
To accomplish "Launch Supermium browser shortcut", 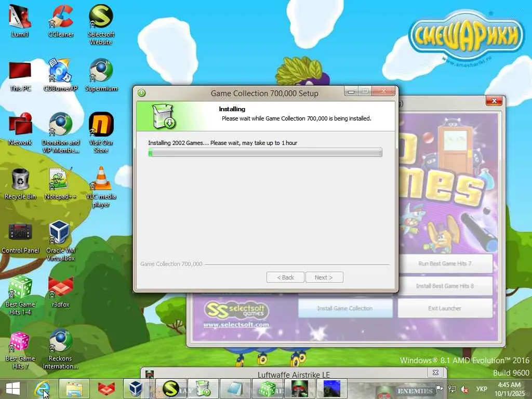I will [x=101, y=75].
